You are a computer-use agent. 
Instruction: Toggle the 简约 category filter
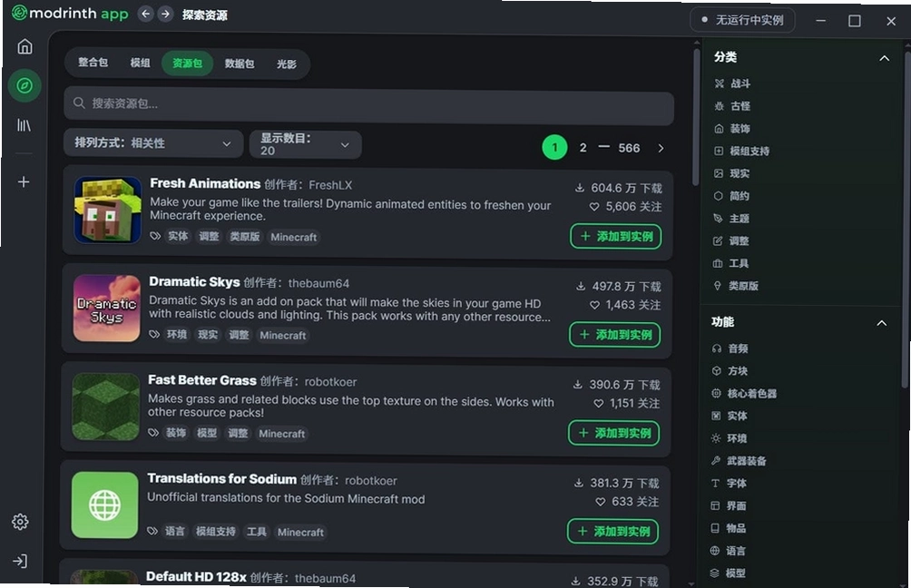pyautogui.click(x=732, y=196)
